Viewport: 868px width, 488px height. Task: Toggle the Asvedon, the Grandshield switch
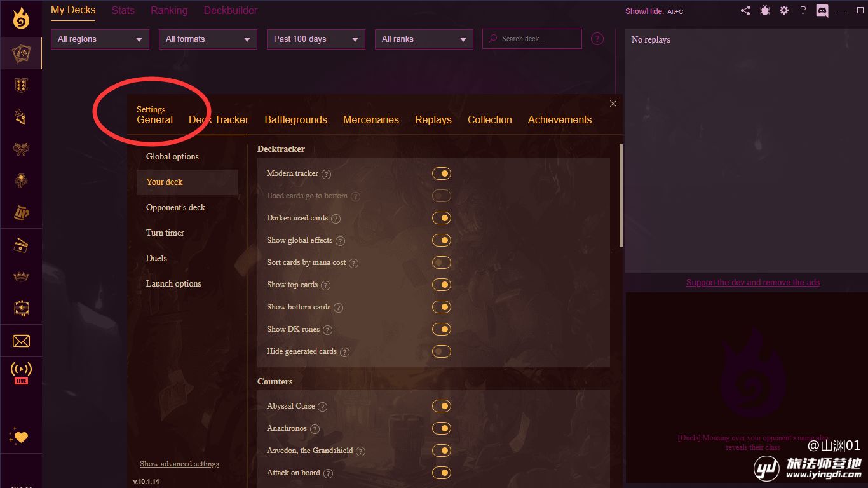point(442,451)
